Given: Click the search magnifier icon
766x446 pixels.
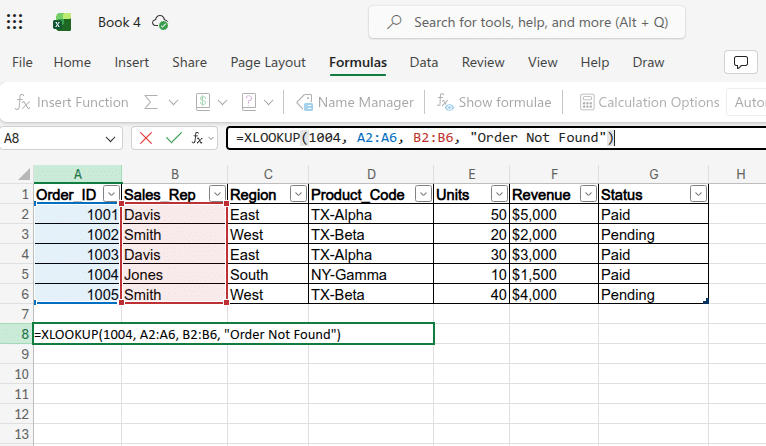Looking at the screenshot, I should (x=394, y=22).
